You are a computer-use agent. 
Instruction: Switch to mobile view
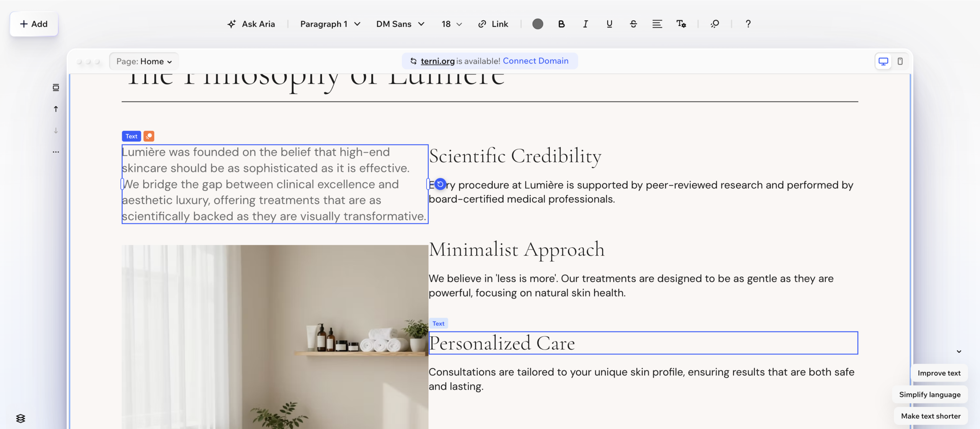900,61
